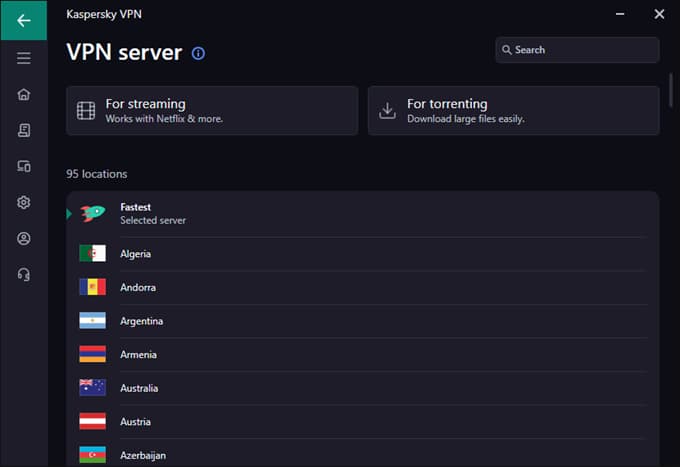Select Andorra from the server list
680x467 pixels.
click(x=362, y=287)
